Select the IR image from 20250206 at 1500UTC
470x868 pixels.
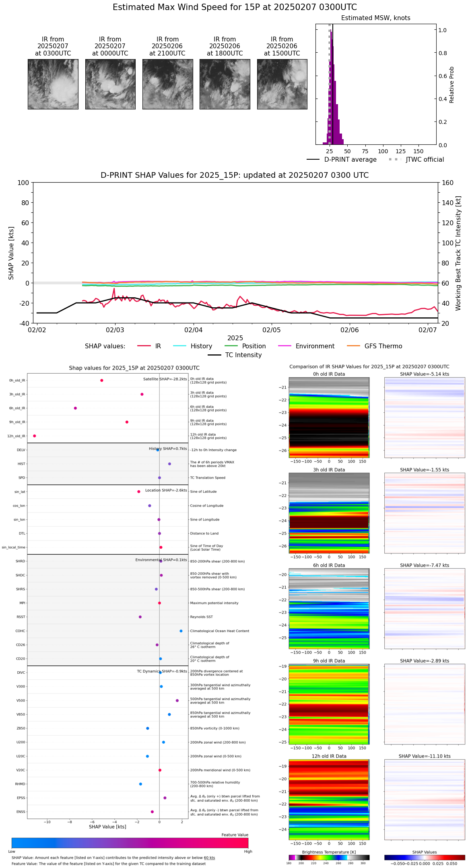(282, 84)
